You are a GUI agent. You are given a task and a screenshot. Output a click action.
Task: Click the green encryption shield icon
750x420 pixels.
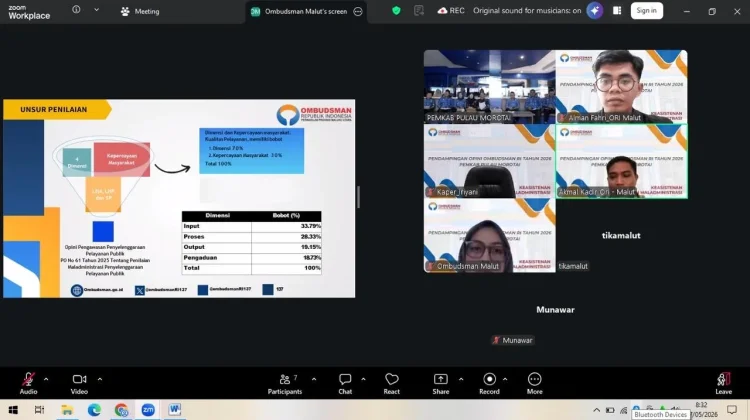point(396,11)
